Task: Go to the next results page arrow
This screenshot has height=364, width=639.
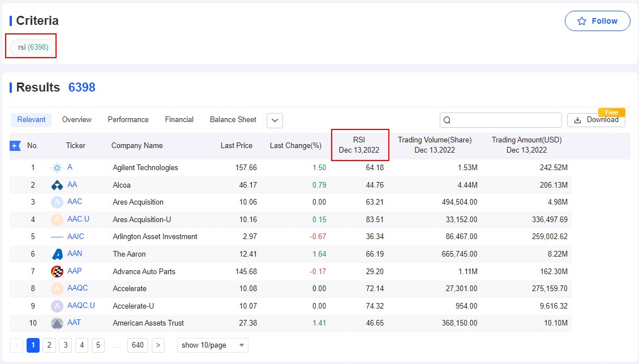Action: [158, 345]
